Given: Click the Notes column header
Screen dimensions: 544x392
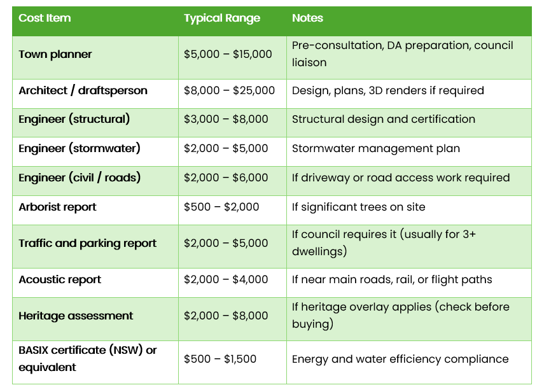Looking at the screenshot, I should point(307,18).
